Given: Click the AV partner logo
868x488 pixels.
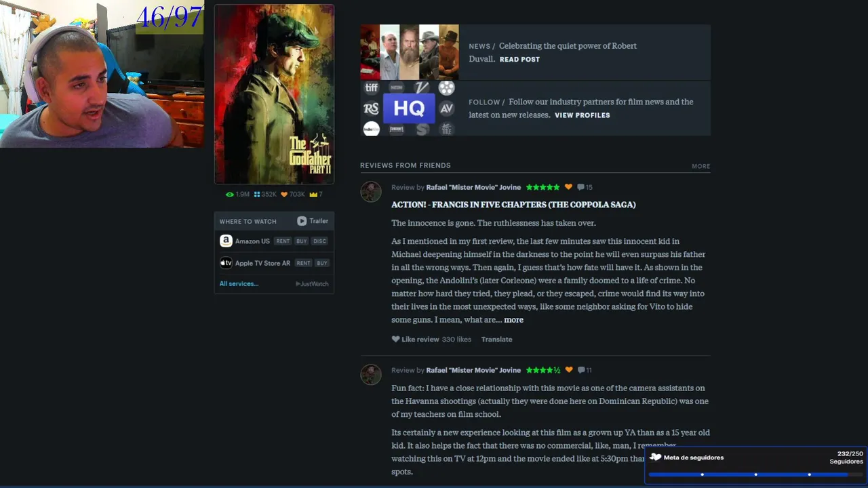Looking at the screenshot, I should pyautogui.click(x=446, y=108).
